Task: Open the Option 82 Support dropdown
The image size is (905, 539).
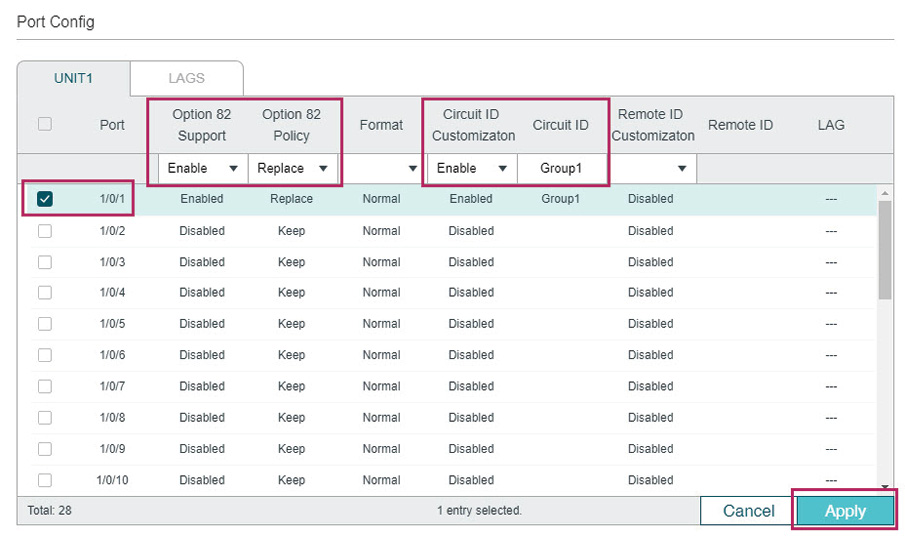Action: point(203,169)
